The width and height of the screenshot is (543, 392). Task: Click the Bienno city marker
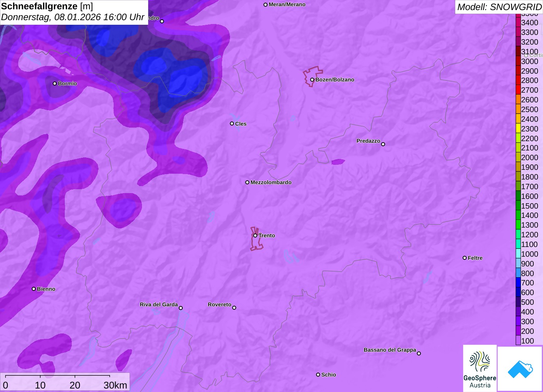tap(34, 289)
